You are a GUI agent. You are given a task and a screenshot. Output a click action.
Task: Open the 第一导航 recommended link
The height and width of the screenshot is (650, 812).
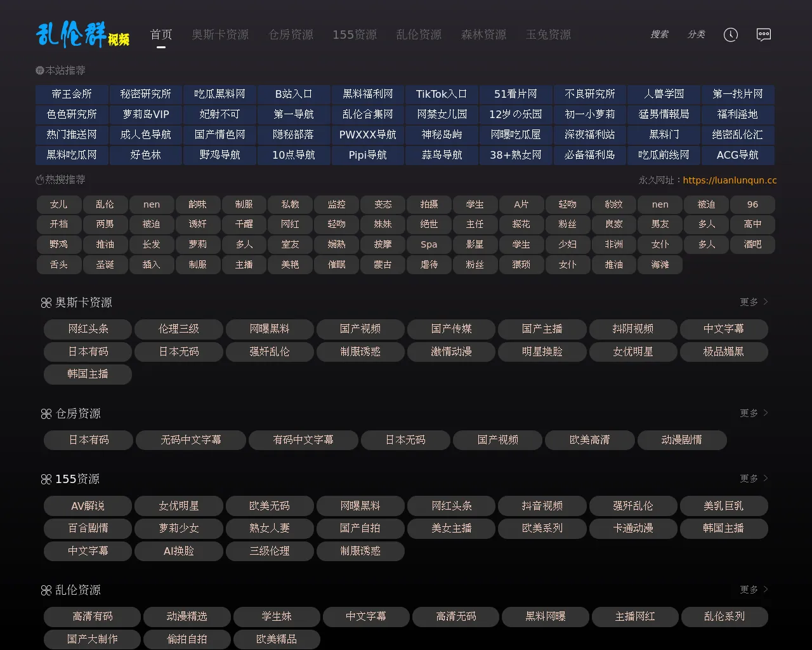click(294, 114)
